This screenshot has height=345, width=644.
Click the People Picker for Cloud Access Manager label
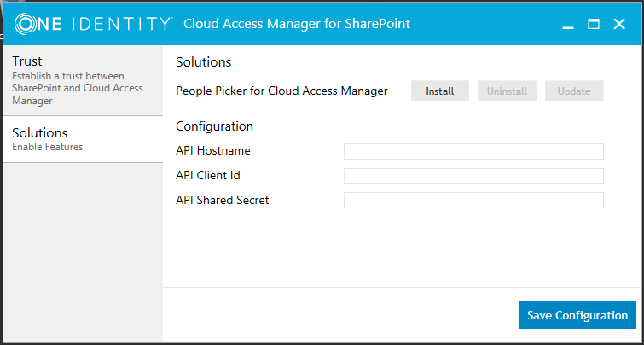pos(281,91)
